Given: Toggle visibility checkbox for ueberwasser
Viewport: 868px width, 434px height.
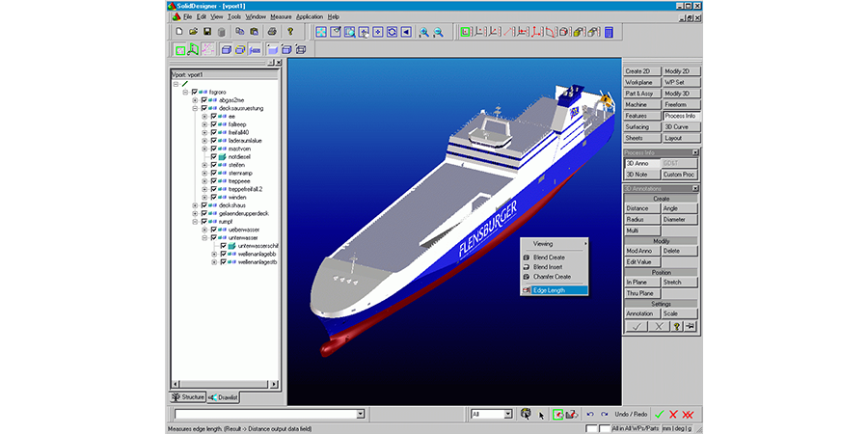Looking at the screenshot, I should (214, 230).
